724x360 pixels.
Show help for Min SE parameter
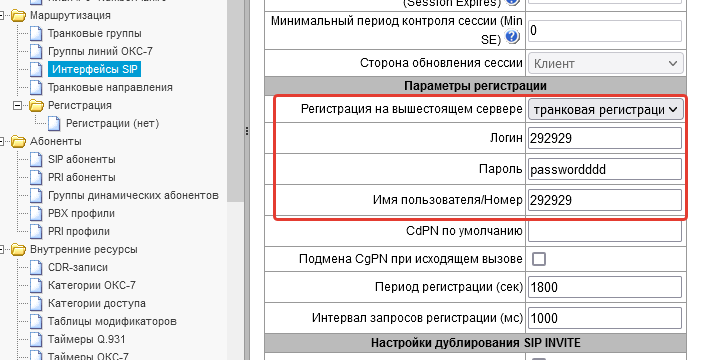pos(512,36)
